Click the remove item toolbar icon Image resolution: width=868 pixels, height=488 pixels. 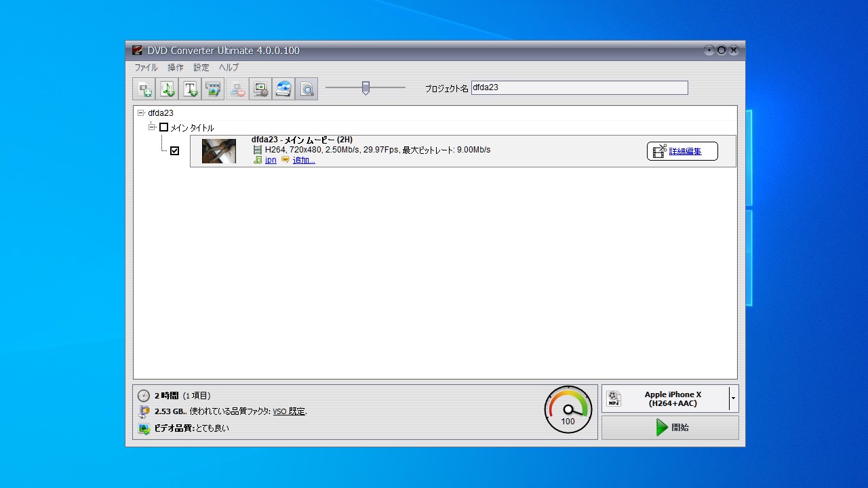tap(237, 89)
